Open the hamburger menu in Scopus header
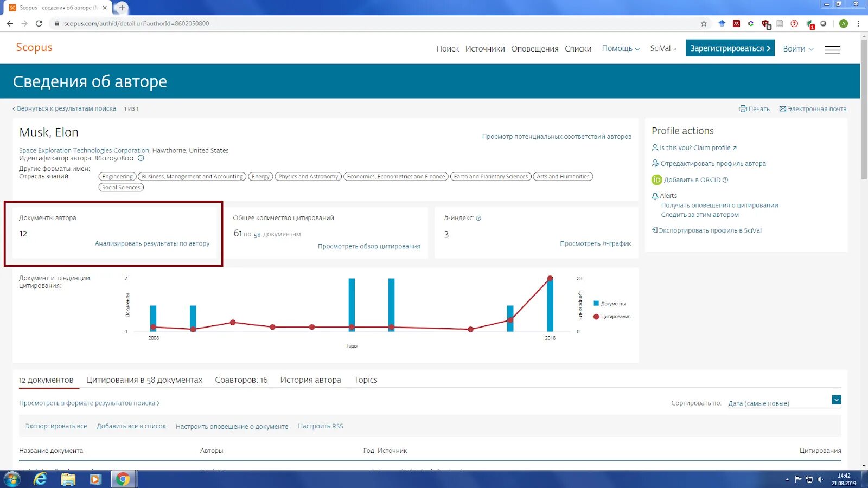This screenshot has width=868, height=488. click(832, 49)
